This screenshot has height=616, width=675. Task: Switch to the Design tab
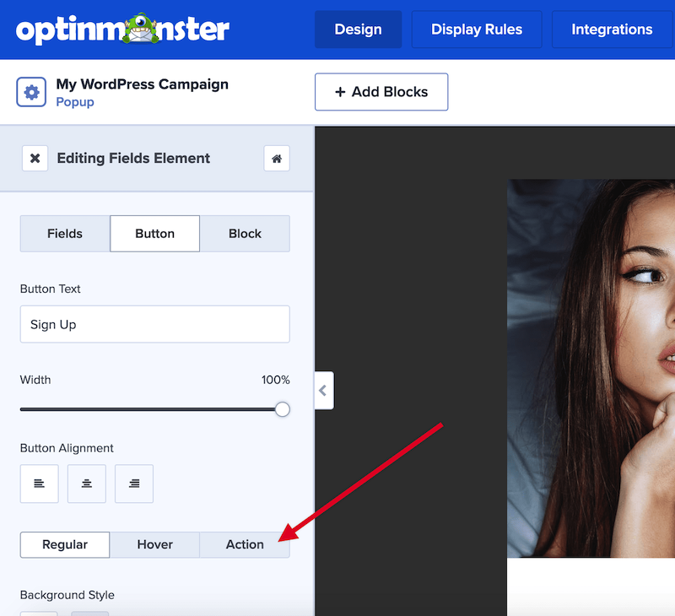click(358, 30)
